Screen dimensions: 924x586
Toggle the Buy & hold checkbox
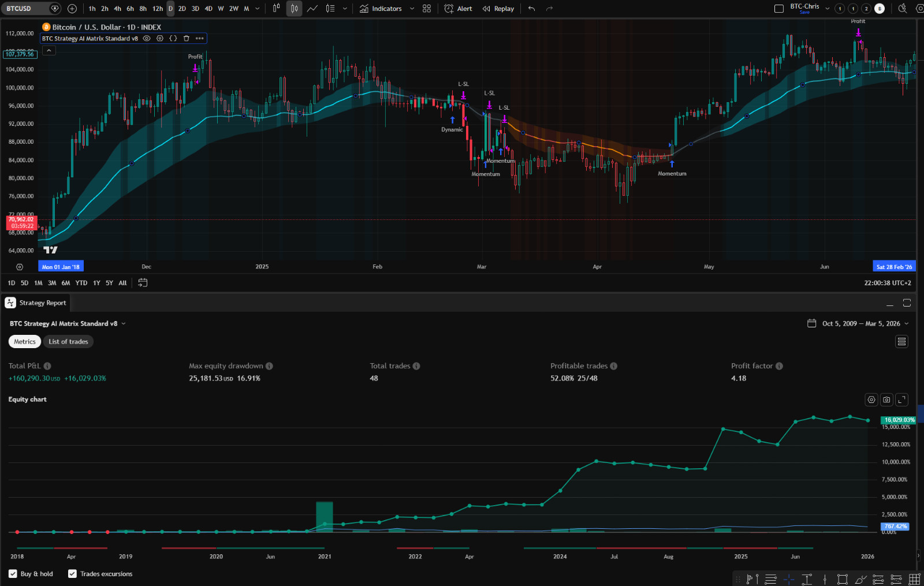point(13,574)
